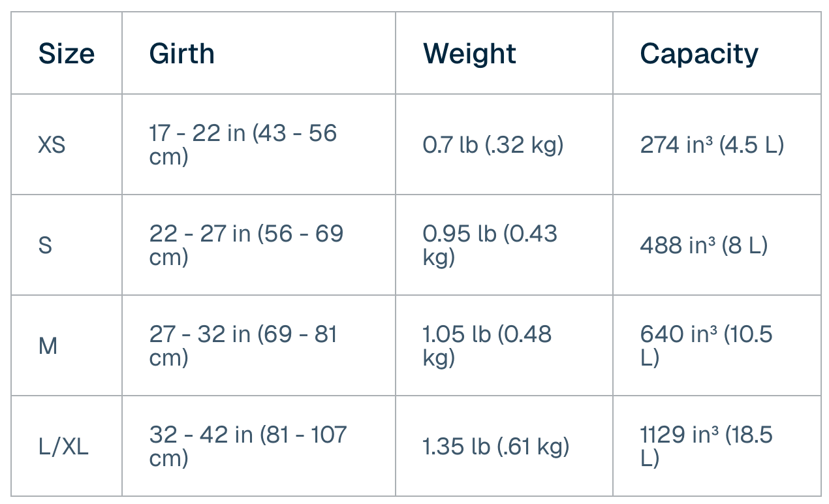Click the 0.7 lb weight cell

point(493,144)
